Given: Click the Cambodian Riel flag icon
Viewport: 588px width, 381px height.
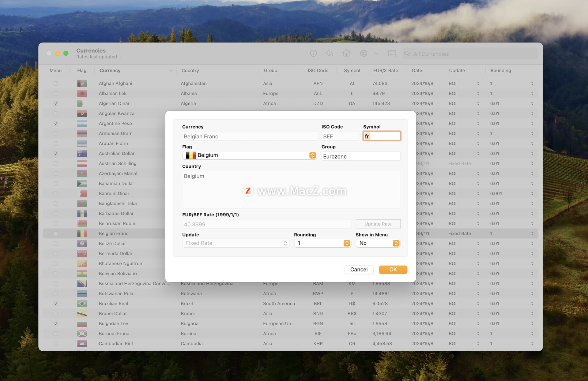Looking at the screenshot, I should [x=82, y=343].
